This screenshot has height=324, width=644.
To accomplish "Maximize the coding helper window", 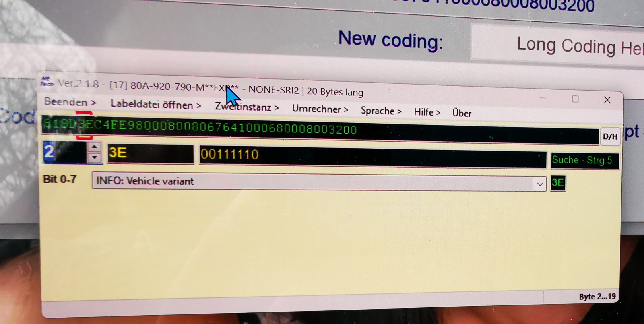I will pos(575,99).
